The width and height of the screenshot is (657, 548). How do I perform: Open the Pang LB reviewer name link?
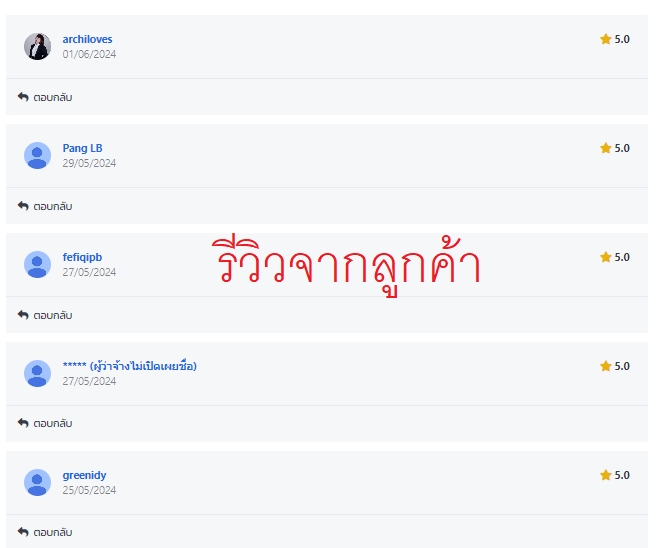pyautogui.click(x=83, y=148)
